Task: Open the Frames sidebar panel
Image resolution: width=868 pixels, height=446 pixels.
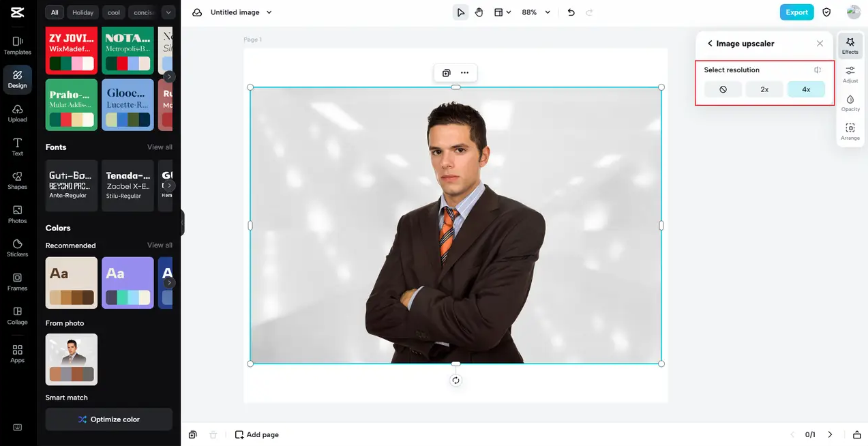Action: click(18, 282)
